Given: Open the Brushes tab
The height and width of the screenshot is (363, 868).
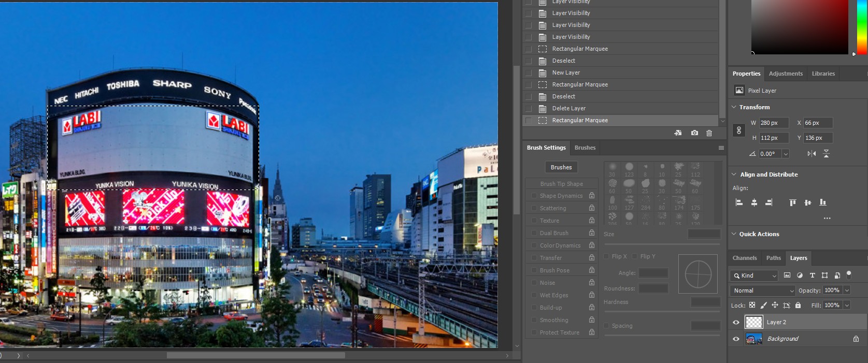Looking at the screenshot, I should (x=585, y=148).
